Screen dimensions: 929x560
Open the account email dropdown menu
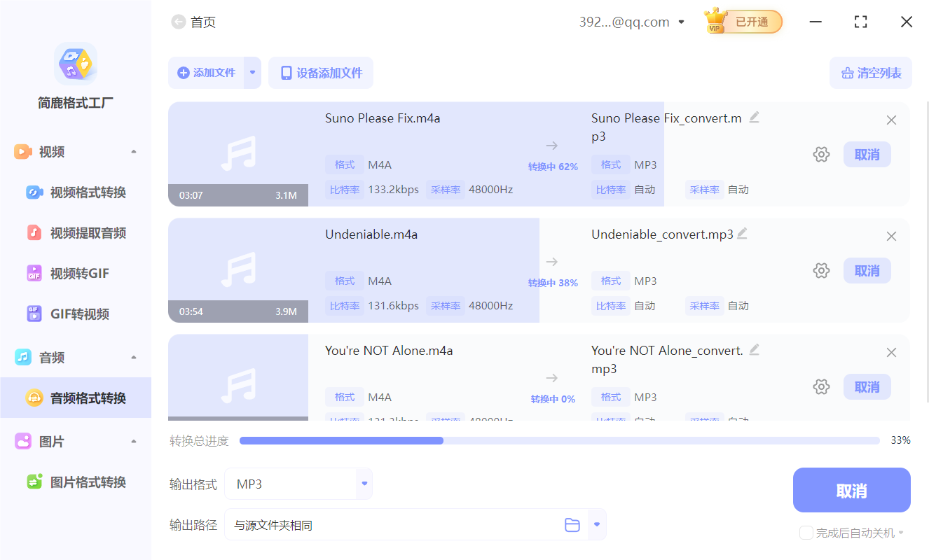pyautogui.click(x=681, y=22)
